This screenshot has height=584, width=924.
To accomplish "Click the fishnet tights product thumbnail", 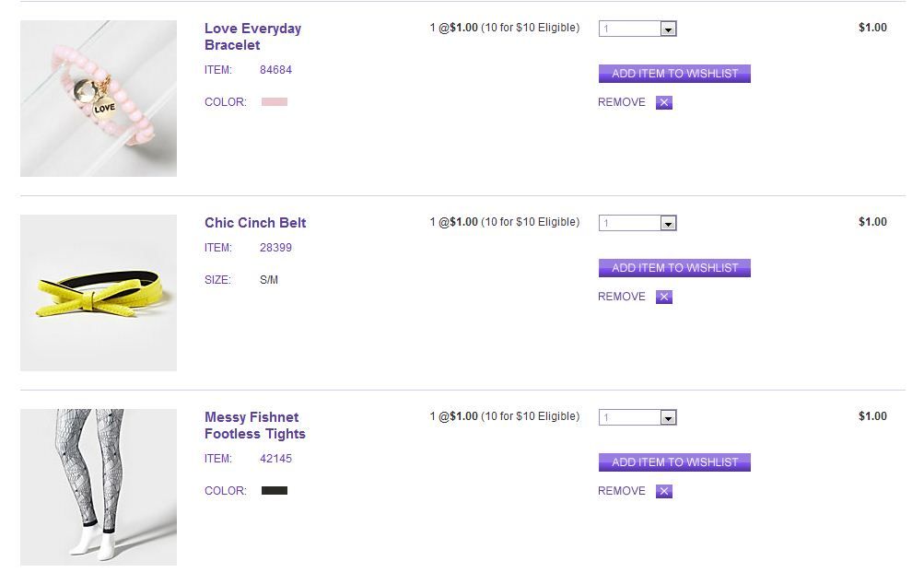I will click(x=99, y=487).
